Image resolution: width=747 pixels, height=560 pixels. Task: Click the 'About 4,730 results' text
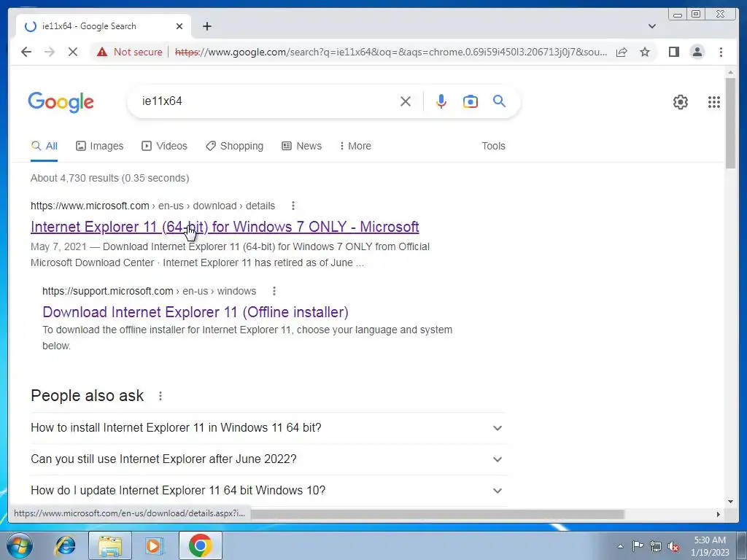(x=109, y=178)
